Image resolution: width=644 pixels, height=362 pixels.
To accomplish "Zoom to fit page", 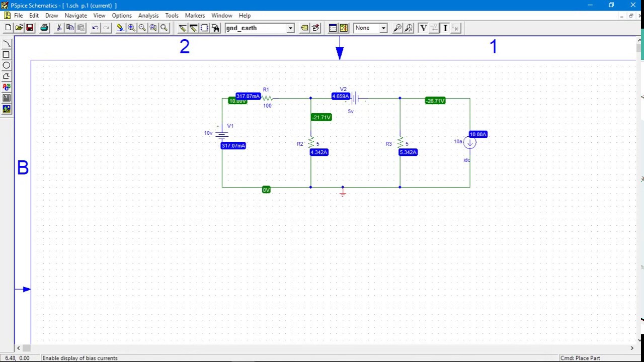I will click(x=164, y=28).
